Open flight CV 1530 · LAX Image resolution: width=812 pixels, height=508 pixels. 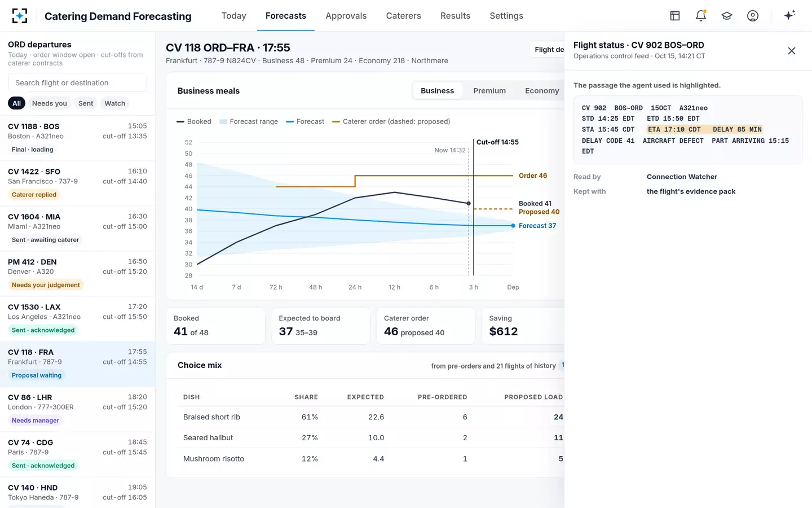click(77, 319)
